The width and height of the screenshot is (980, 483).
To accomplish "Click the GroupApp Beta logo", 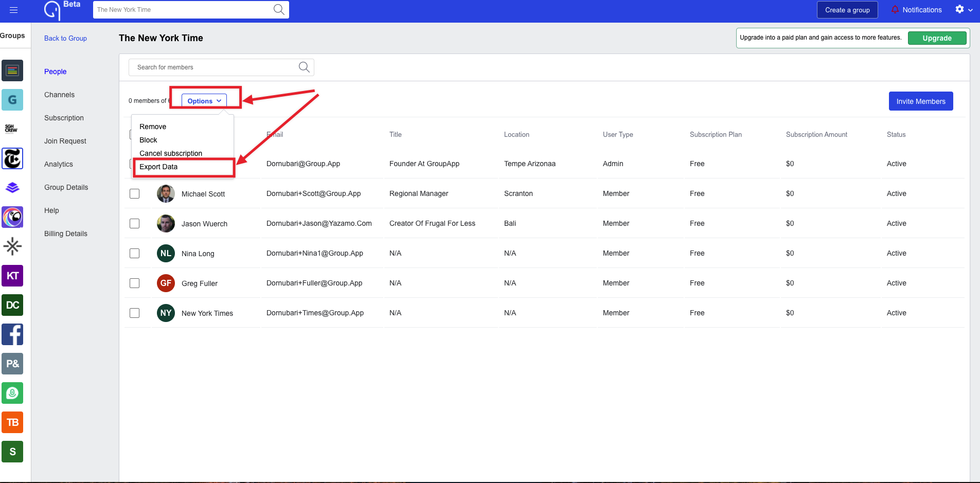I will pyautogui.click(x=62, y=10).
